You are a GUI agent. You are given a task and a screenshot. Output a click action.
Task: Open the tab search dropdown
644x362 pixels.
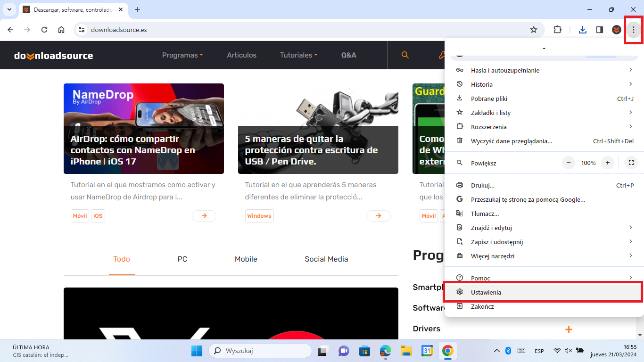9,9
